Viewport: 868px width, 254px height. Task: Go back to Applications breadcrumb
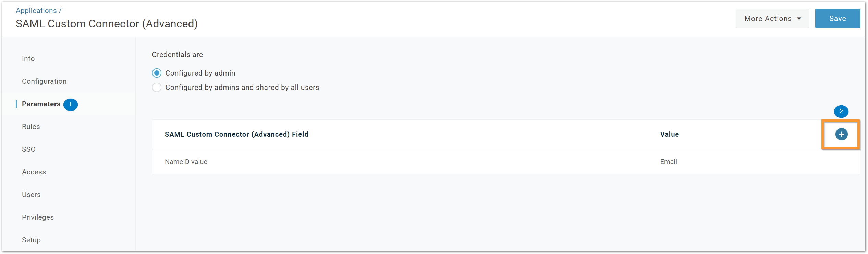pos(36,11)
